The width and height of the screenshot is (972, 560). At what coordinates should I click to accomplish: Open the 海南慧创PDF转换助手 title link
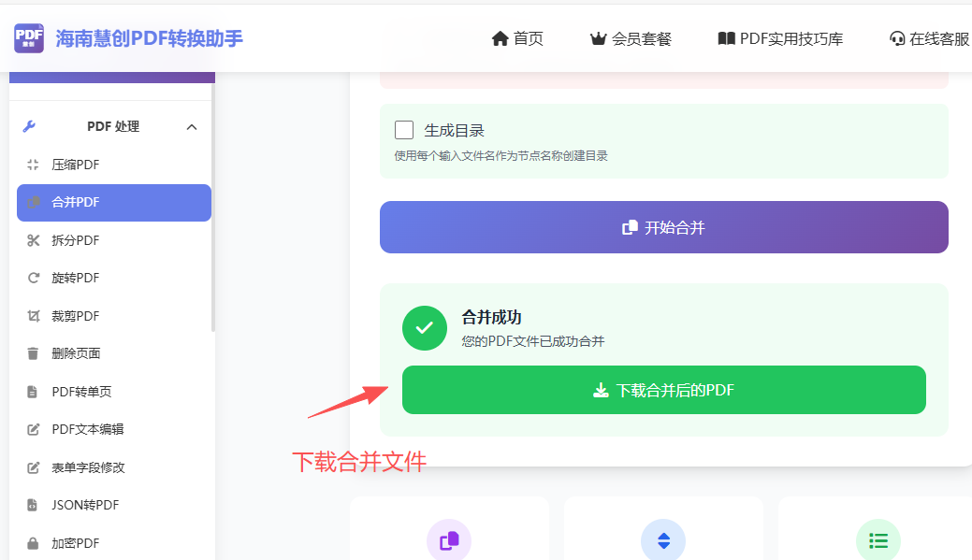[149, 38]
